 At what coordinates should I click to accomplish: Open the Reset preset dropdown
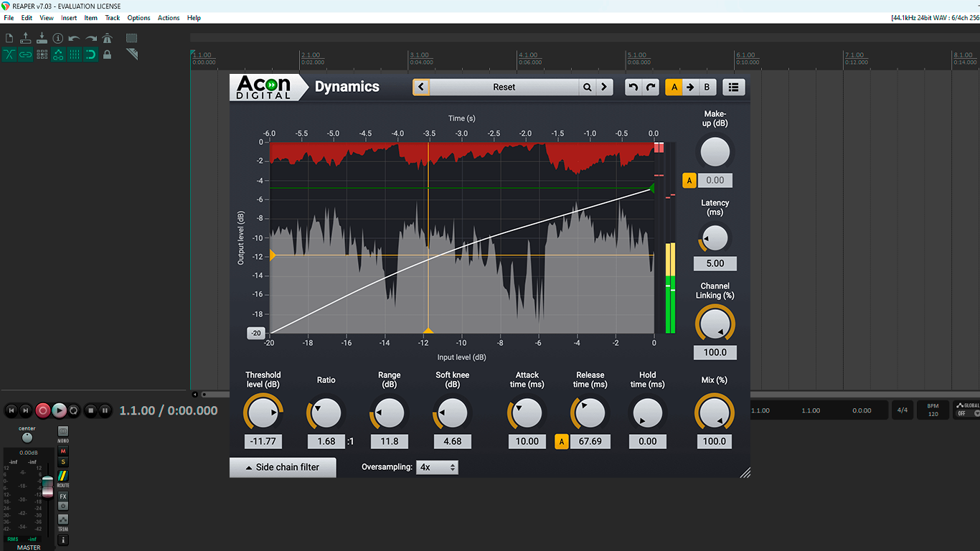pyautogui.click(x=504, y=87)
